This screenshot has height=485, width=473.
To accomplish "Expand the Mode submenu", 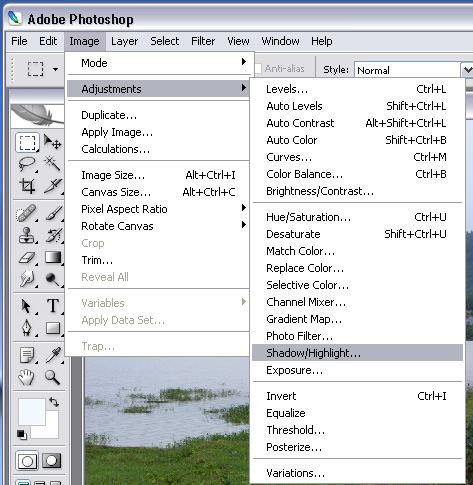I will point(158,63).
